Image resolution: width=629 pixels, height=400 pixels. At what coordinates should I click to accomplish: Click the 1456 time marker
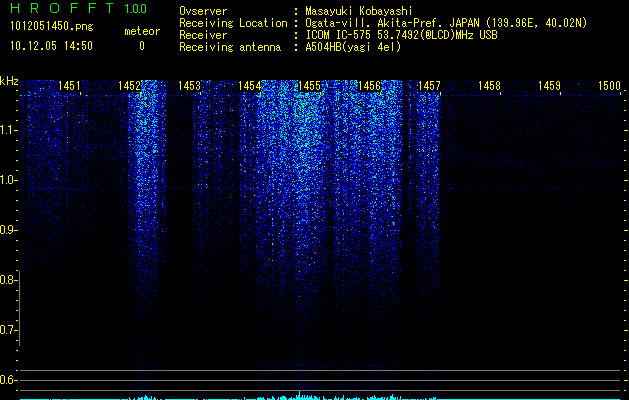click(x=369, y=85)
